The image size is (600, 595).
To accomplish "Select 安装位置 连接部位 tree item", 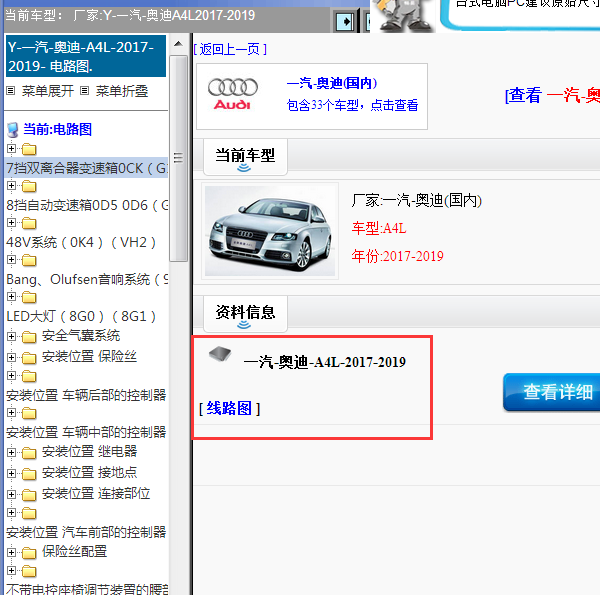I will pos(96,493).
